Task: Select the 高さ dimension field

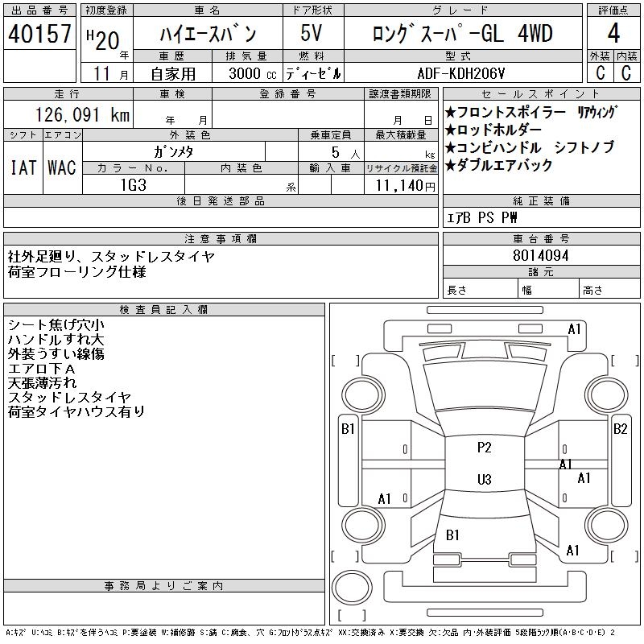Action: click(610, 290)
